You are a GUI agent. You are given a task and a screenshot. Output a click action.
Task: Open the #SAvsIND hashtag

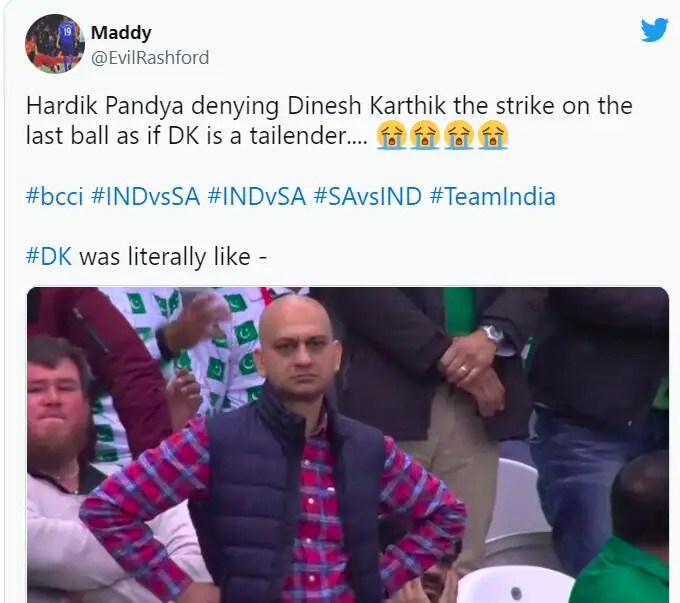point(367,196)
